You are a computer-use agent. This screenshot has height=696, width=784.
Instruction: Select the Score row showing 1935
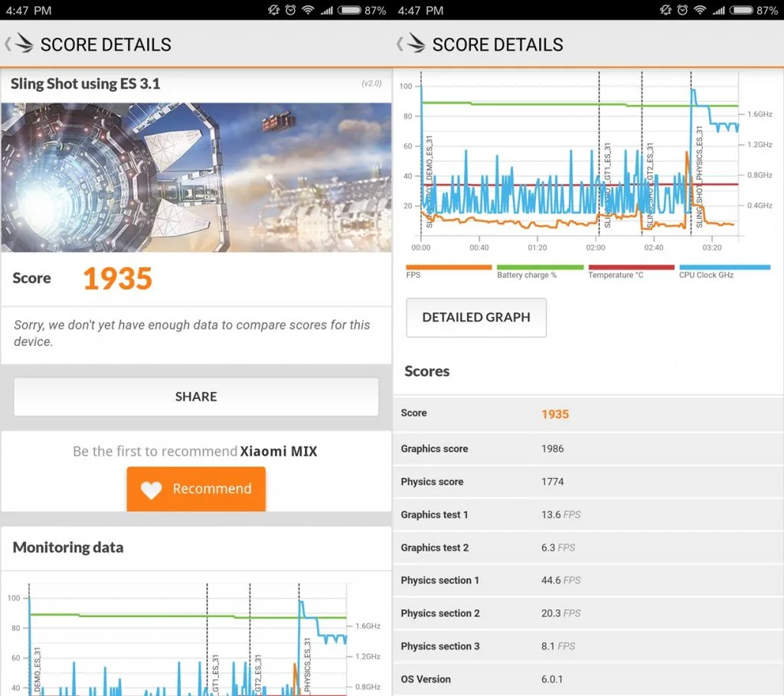589,413
